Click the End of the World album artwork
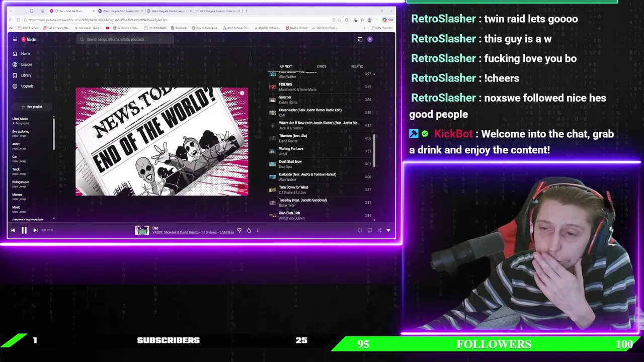 pos(162,142)
